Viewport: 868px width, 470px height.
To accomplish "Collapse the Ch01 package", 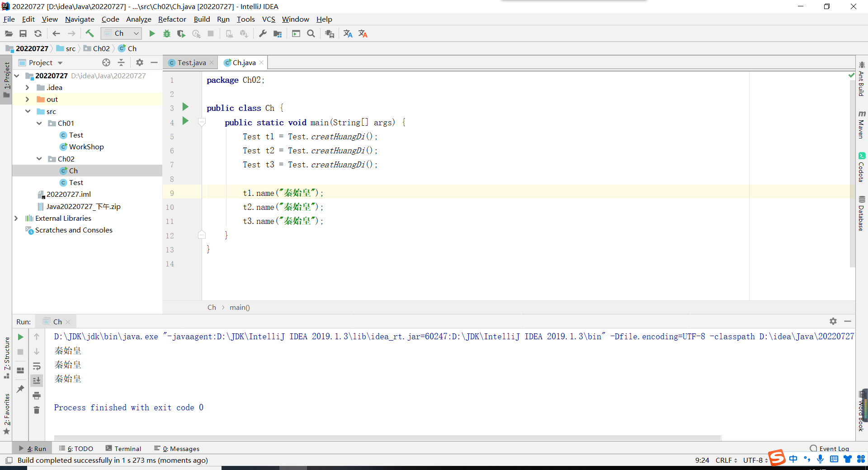I will (39, 123).
